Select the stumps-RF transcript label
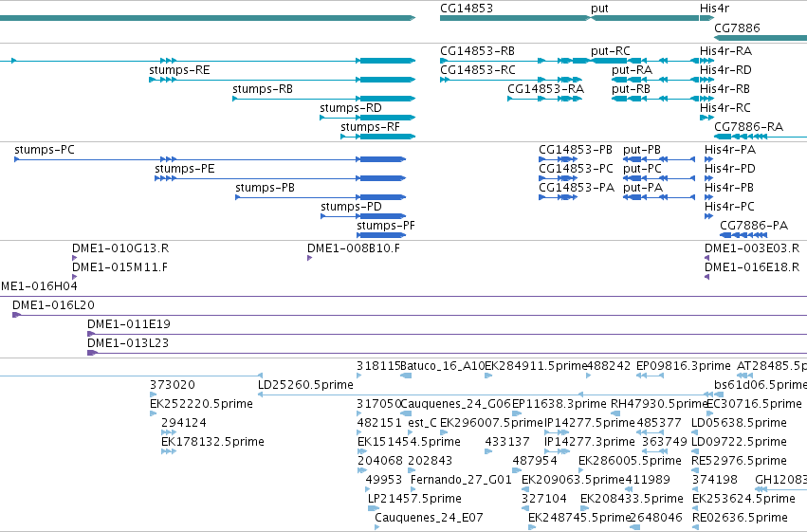This screenshot has width=807, height=532. click(370, 127)
